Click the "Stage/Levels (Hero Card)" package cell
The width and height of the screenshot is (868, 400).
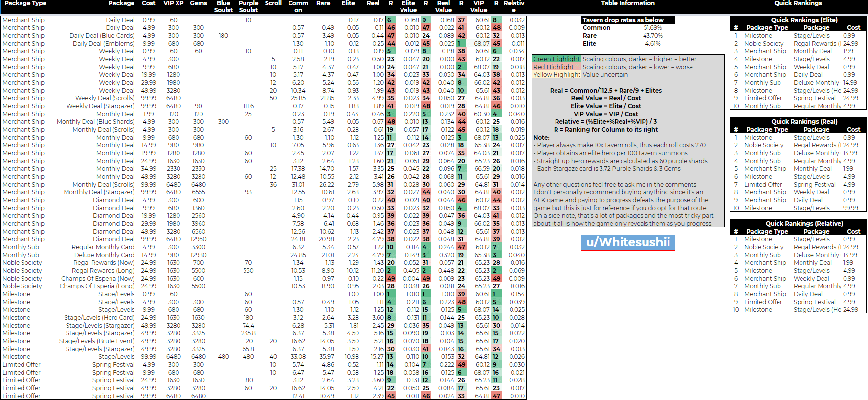point(99,318)
